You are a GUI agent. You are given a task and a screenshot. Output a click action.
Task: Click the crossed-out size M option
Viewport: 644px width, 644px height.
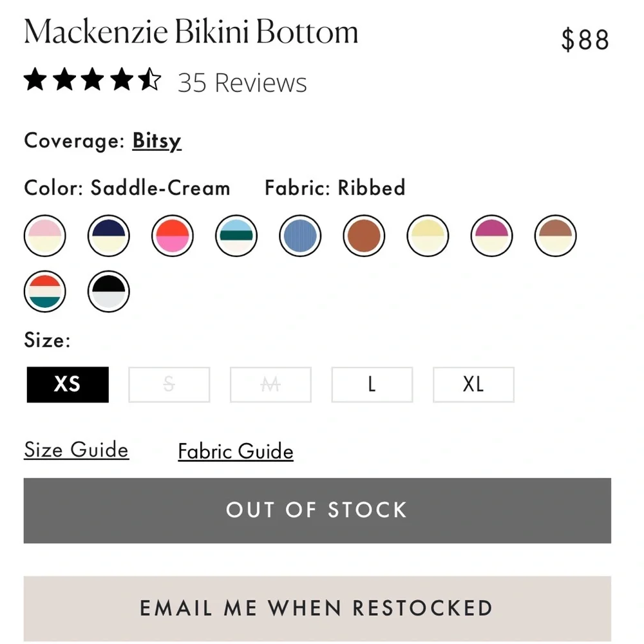coord(270,384)
